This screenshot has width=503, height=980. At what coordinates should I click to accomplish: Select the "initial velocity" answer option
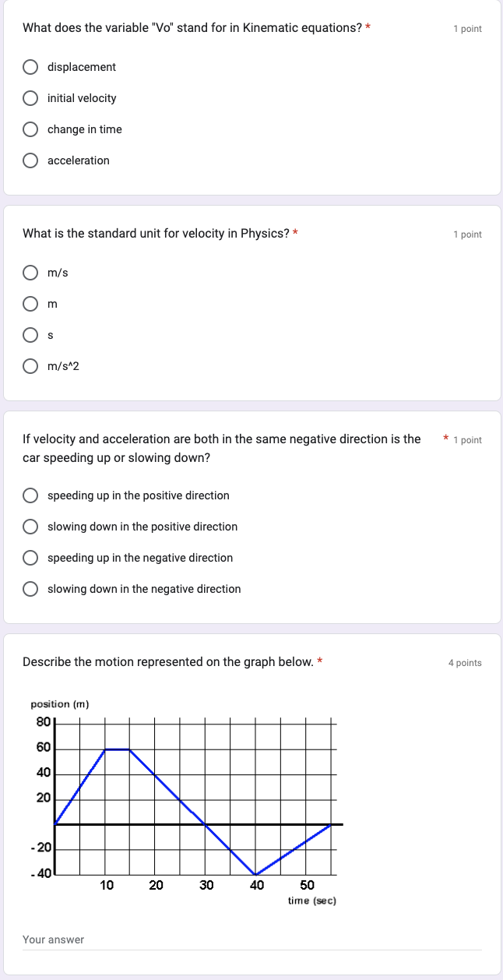coord(30,98)
